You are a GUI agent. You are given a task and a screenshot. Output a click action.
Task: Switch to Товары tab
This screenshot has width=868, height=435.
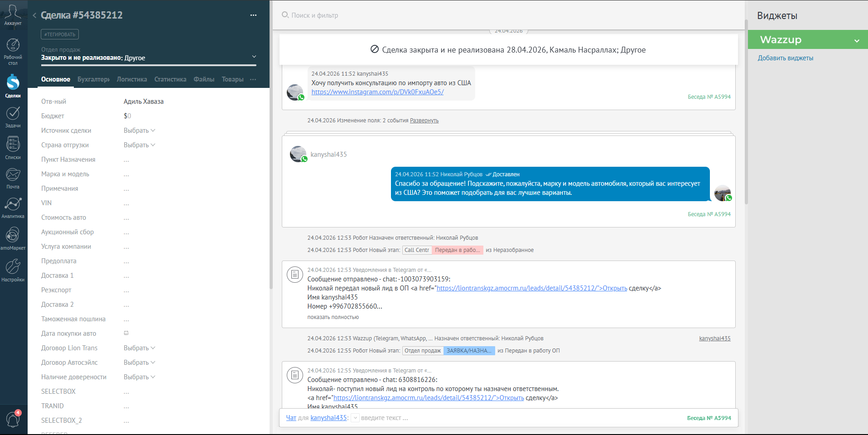[233, 79]
